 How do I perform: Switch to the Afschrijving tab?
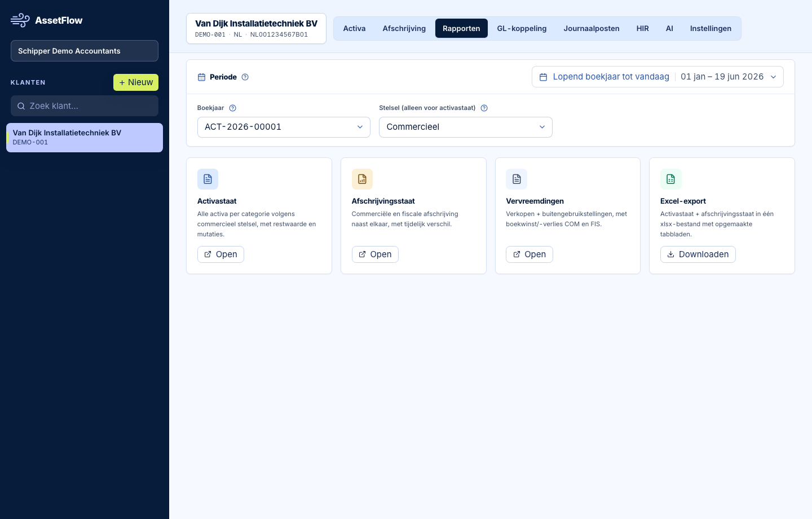[x=404, y=28]
